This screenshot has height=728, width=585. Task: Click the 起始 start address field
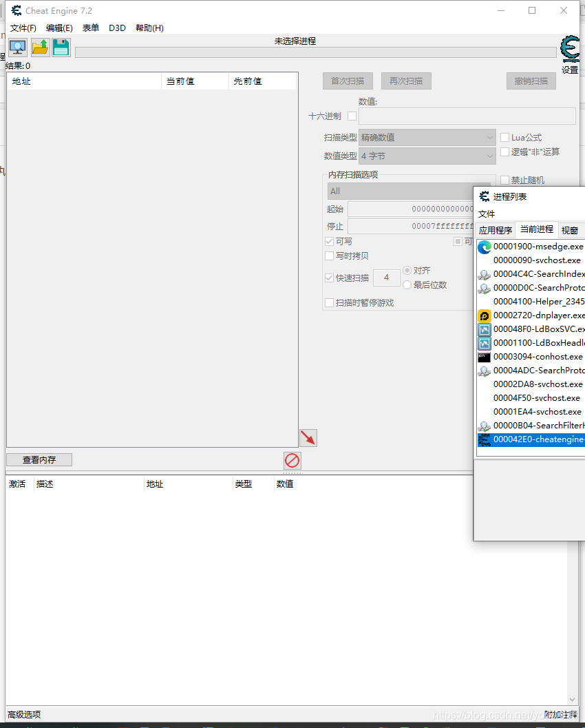pyautogui.click(x=411, y=209)
